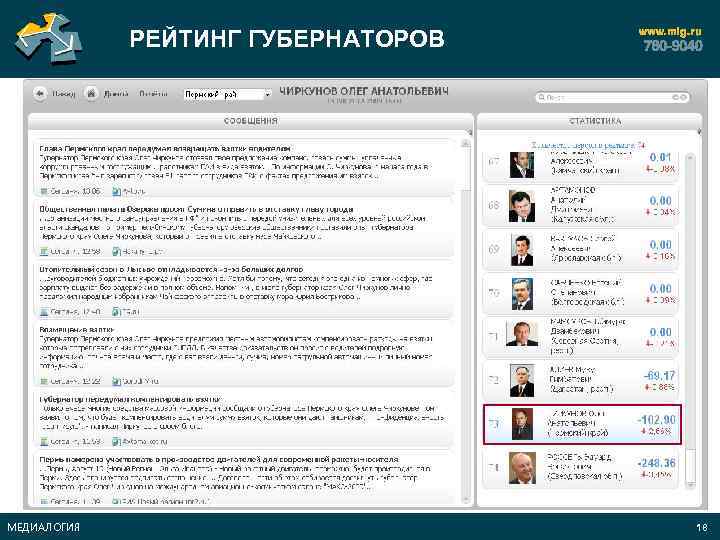The height and width of the screenshot is (540, 720).
Task: Click the Ярославская обл. governor name
Action: tap(588, 248)
